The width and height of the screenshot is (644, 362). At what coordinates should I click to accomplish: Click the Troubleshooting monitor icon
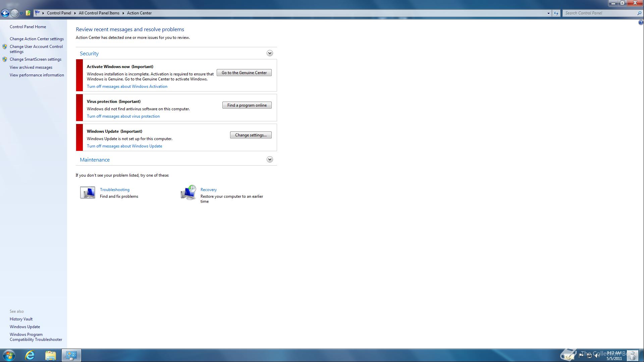[x=88, y=192]
